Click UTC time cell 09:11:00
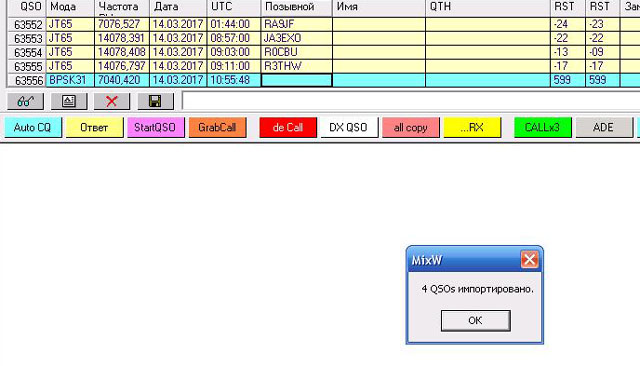640x366 pixels. [x=234, y=66]
